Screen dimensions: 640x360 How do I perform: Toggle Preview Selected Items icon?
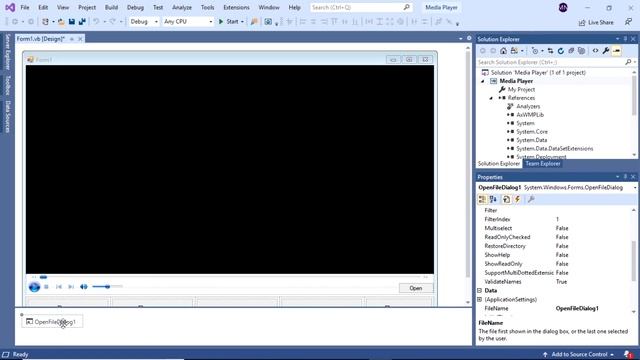[x=617, y=51]
